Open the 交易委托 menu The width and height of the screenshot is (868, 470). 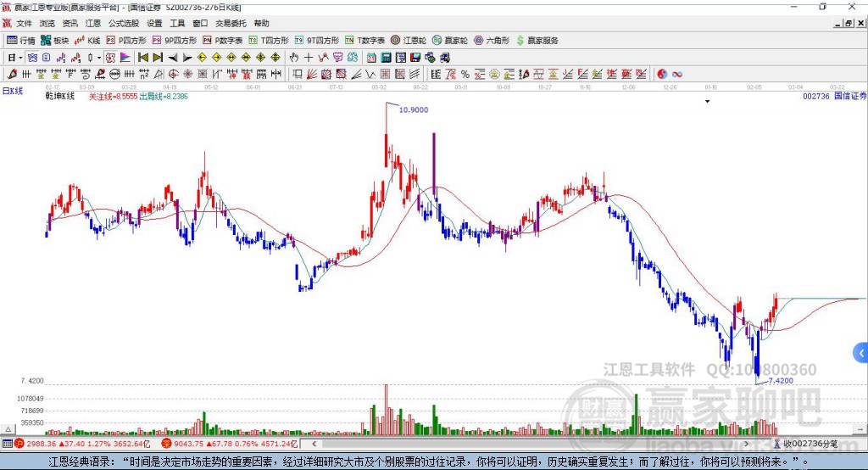[231, 23]
